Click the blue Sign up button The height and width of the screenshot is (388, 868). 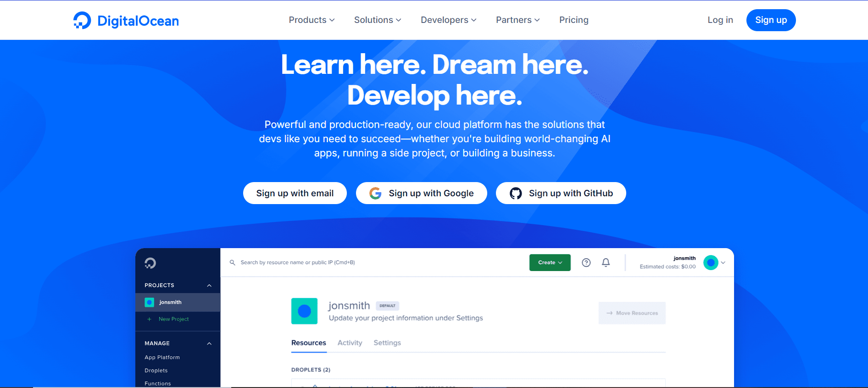click(771, 20)
